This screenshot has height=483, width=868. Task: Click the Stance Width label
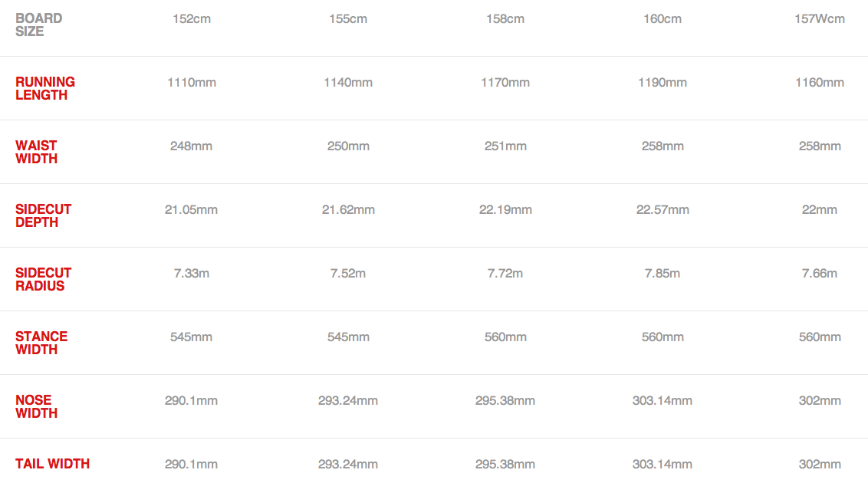pos(41,343)
